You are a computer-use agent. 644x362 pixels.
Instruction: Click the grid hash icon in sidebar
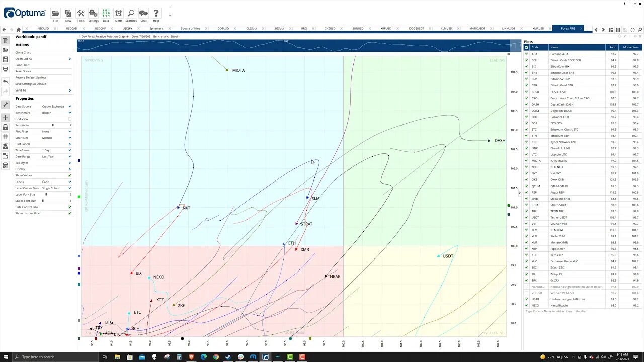(5, 137)
